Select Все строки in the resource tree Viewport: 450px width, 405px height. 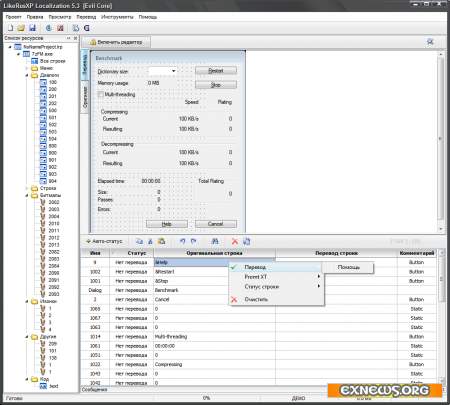52,61
